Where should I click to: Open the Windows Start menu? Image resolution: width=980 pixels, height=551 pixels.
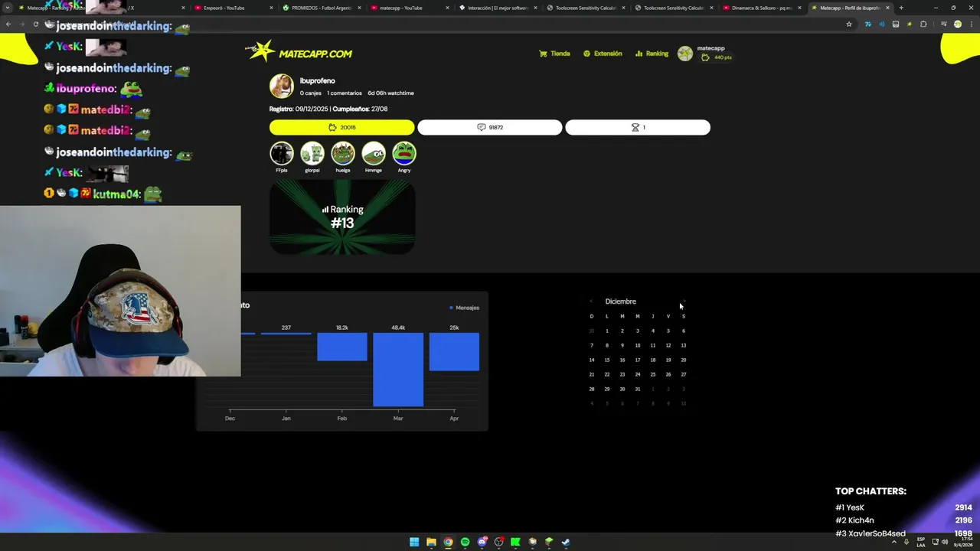[414, 542]
